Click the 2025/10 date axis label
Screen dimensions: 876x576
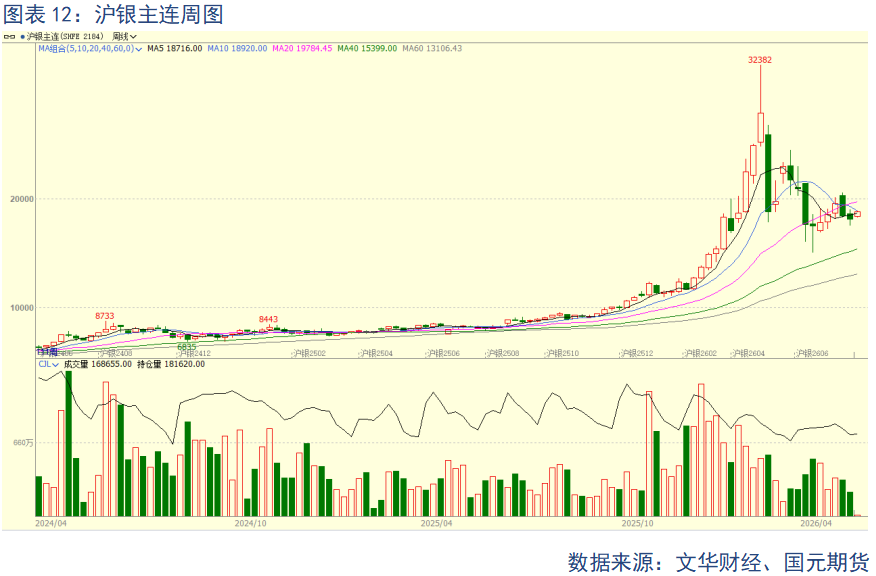click(637, 523)
